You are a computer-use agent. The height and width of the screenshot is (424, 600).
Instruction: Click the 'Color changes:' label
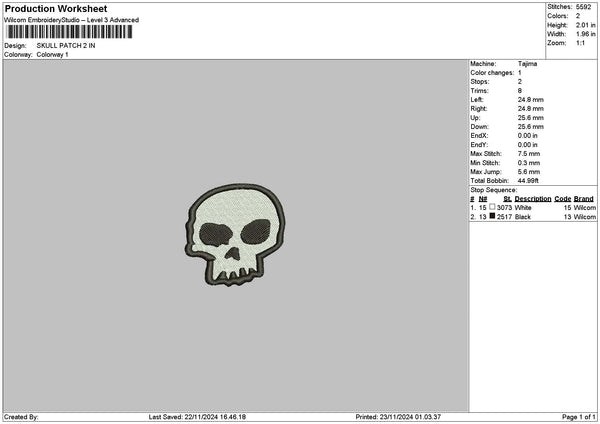point(492,73)
